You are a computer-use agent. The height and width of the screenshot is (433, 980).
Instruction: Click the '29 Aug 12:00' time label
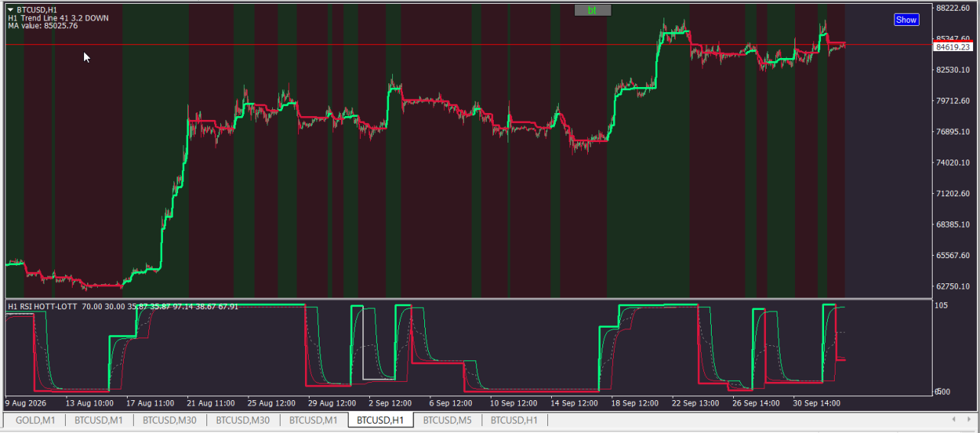pyautogui.click(x=331, y=402)
